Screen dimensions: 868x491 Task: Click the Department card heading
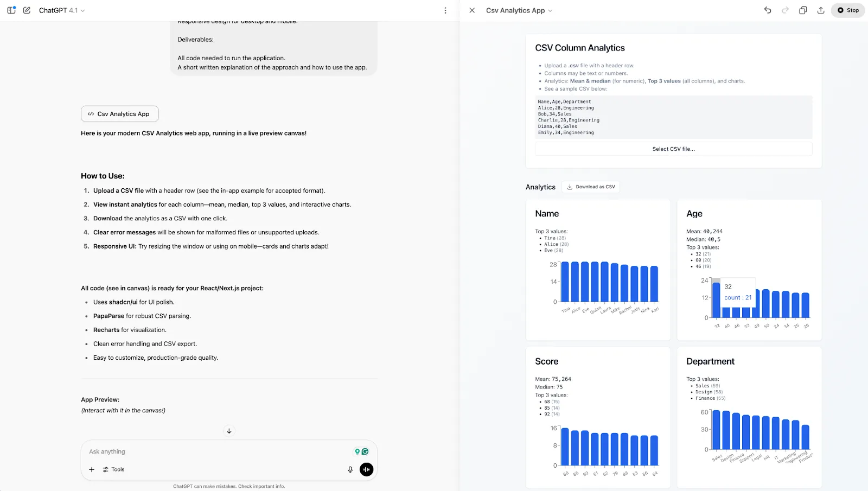[710, 361]
